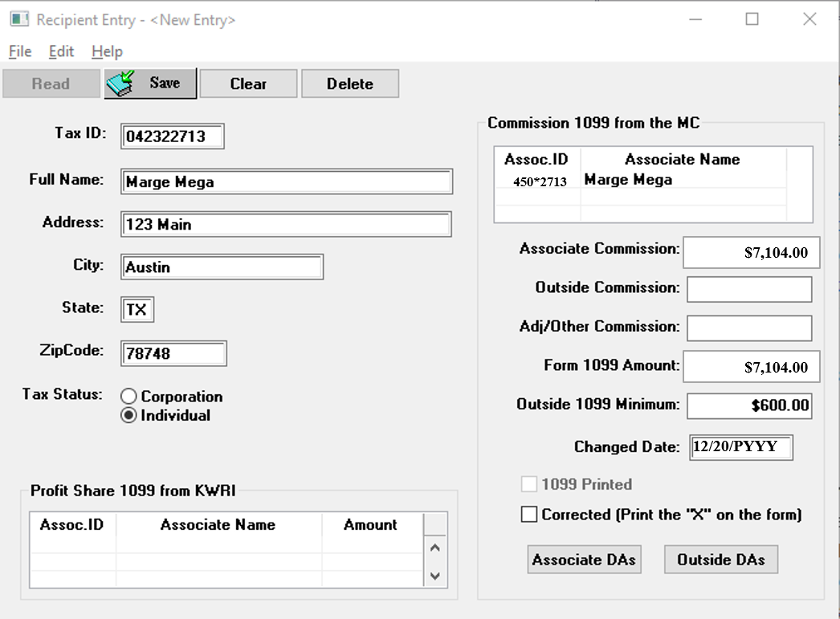This screenshot has height=619, width=840.
Task: Click the Save button with book icon
Action: [x=150, y=83]
